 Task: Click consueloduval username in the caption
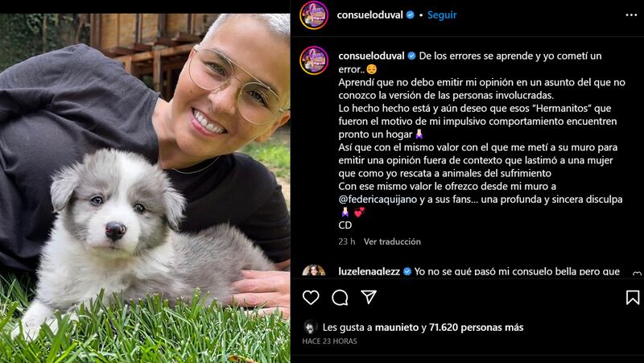click(x=372, y=56)
